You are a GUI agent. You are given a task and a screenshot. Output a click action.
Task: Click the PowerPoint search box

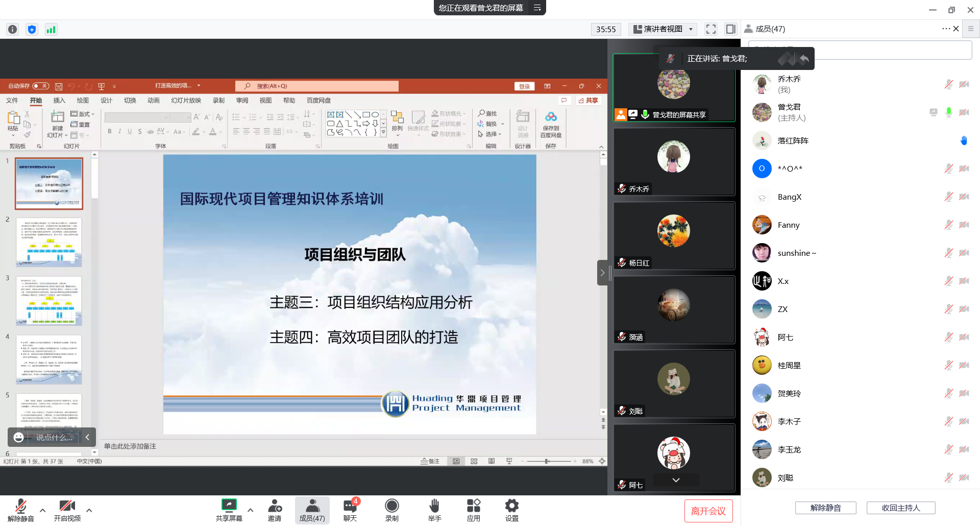pos(316,86)
